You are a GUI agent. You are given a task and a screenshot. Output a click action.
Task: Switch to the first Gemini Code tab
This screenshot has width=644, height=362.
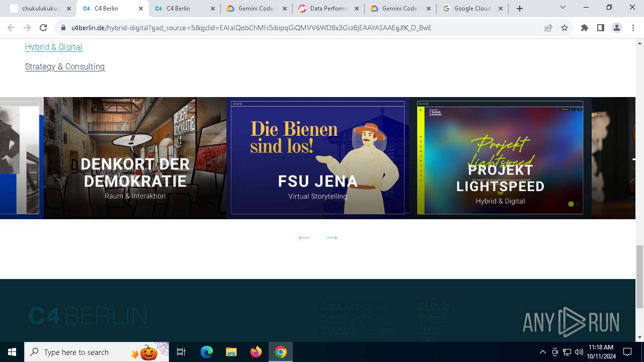257,9
